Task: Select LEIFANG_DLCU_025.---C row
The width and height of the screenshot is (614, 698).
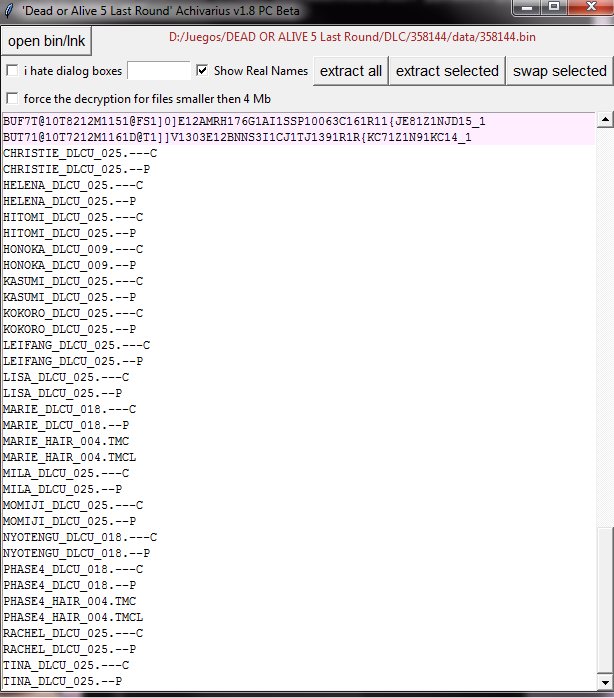Action: point(298,345)
